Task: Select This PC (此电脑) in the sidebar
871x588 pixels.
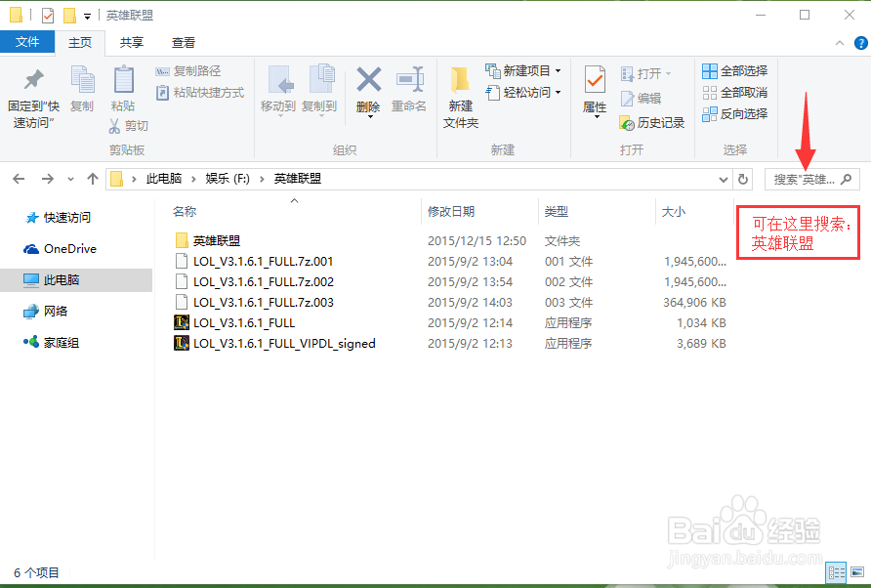Action: pyautogui.click(x=76, y=280)
